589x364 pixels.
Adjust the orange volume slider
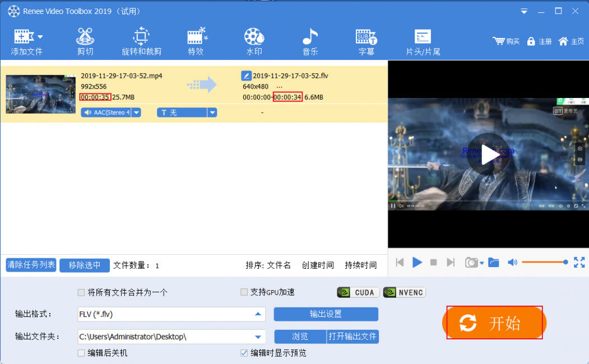click(x=545, y=262)
